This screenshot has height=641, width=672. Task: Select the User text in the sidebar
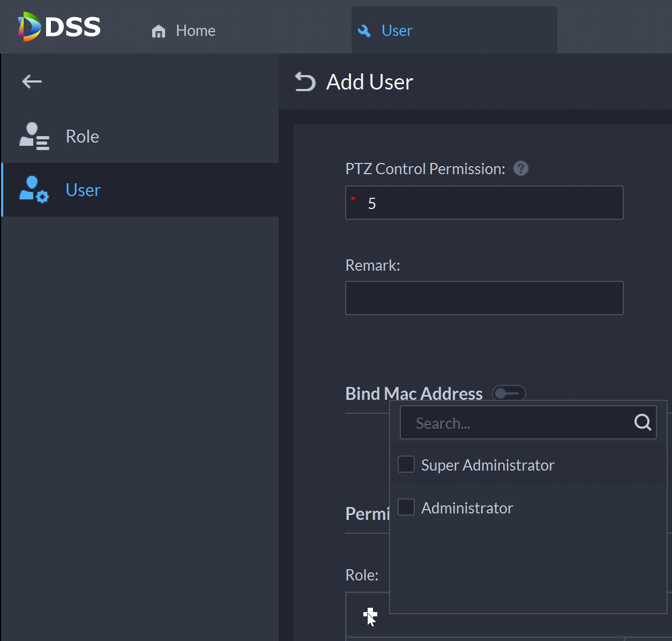pos(83,190)
